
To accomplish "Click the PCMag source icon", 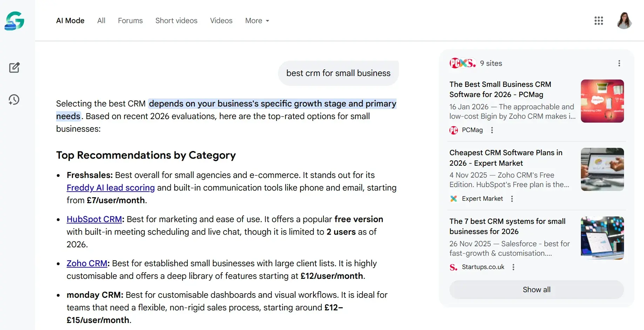I will tap(453, 130).
